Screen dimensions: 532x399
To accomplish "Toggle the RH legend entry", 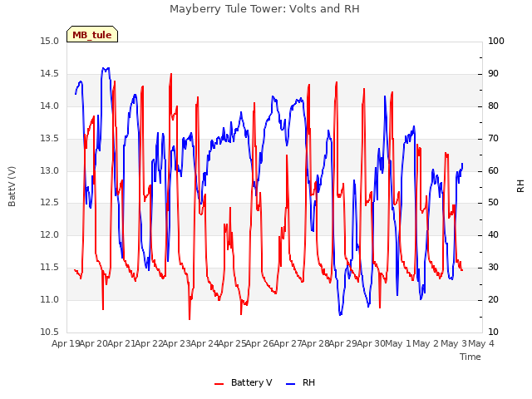I will point(300,382).
